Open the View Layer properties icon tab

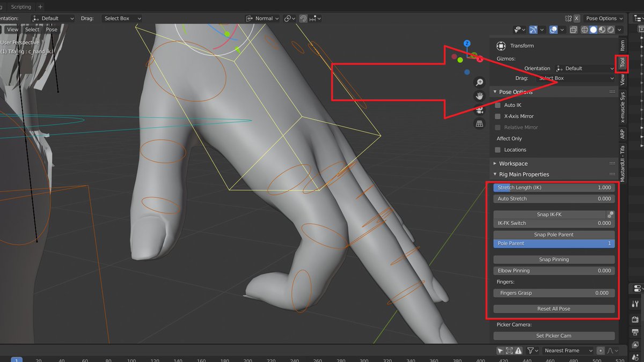(636, 344)
